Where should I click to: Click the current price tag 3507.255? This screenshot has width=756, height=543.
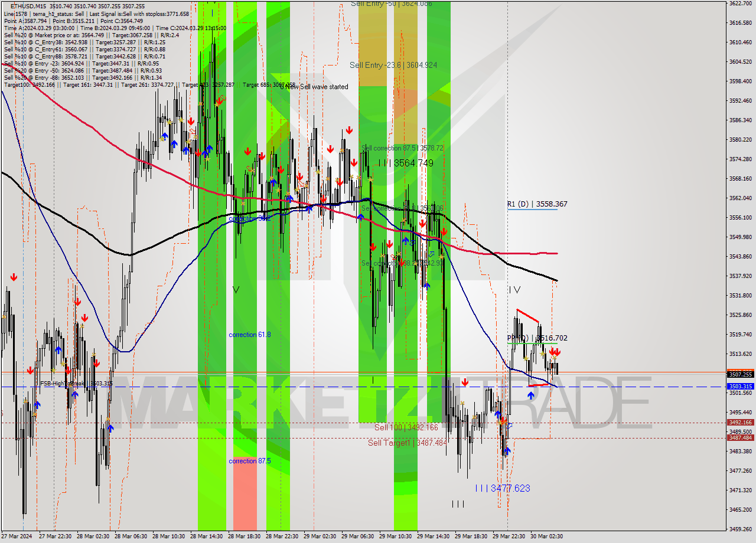tap(740, 374)
